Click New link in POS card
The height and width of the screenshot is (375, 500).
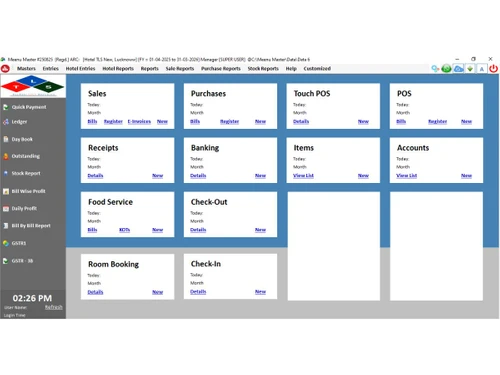(466, 121)
